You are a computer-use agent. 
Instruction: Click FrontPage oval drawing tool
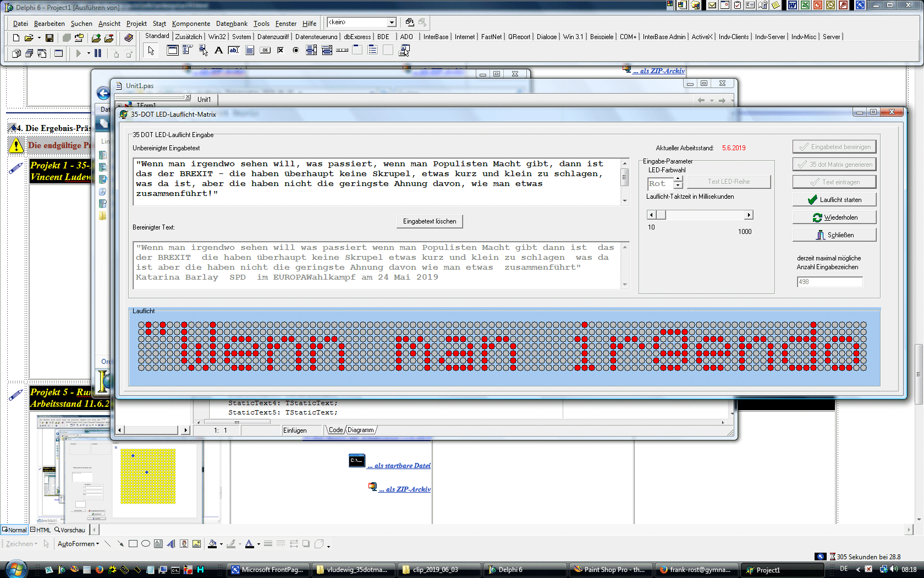pos(146,544)
